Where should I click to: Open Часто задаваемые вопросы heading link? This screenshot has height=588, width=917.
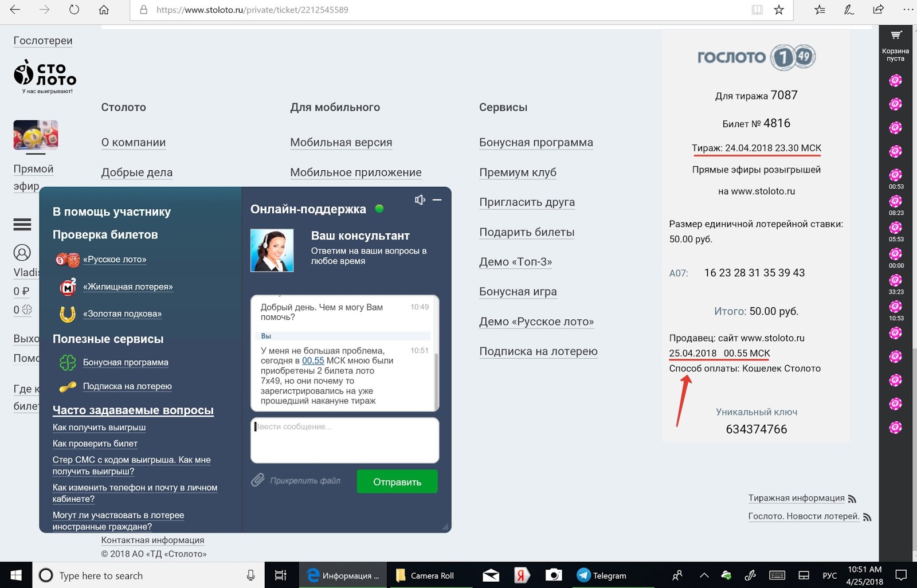coord(133,410)
